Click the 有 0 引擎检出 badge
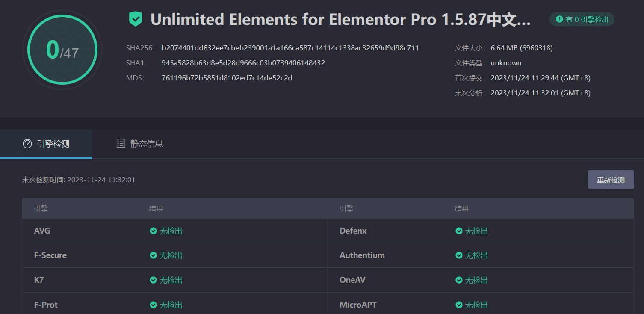 pyautogui.click(x=582, y=19)
